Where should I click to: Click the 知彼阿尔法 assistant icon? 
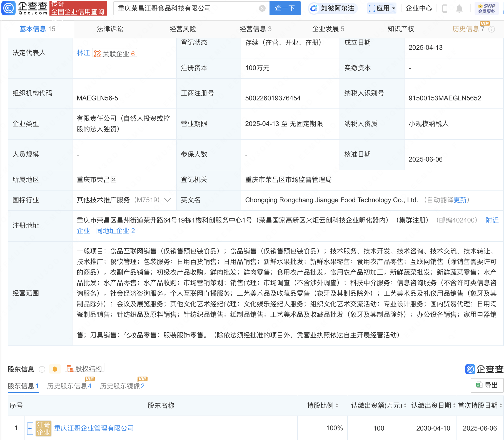point(314,8)
